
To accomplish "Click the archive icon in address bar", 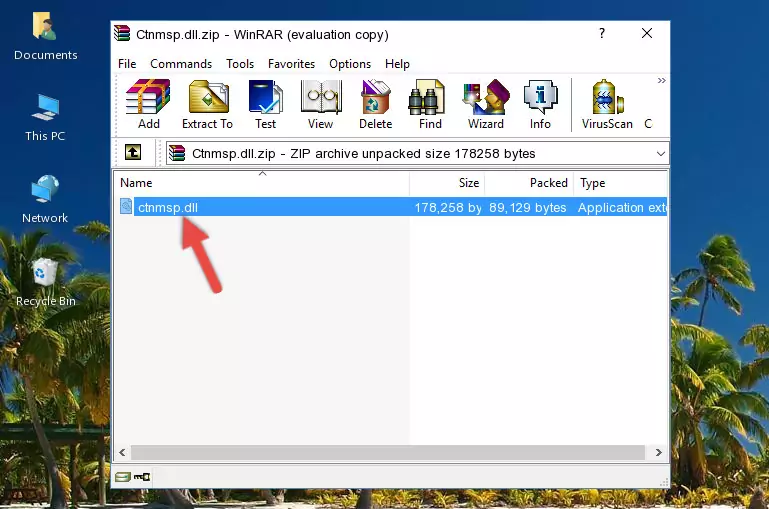I will (x=177, y=153).
